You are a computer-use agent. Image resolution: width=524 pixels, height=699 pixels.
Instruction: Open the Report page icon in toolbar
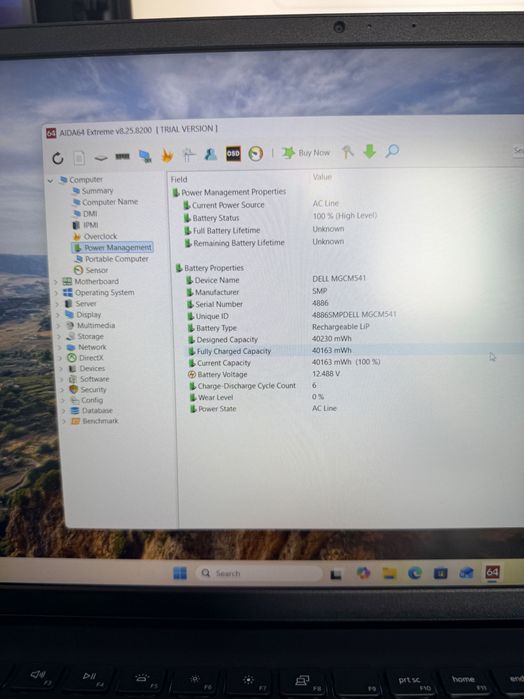coord(79,158)
